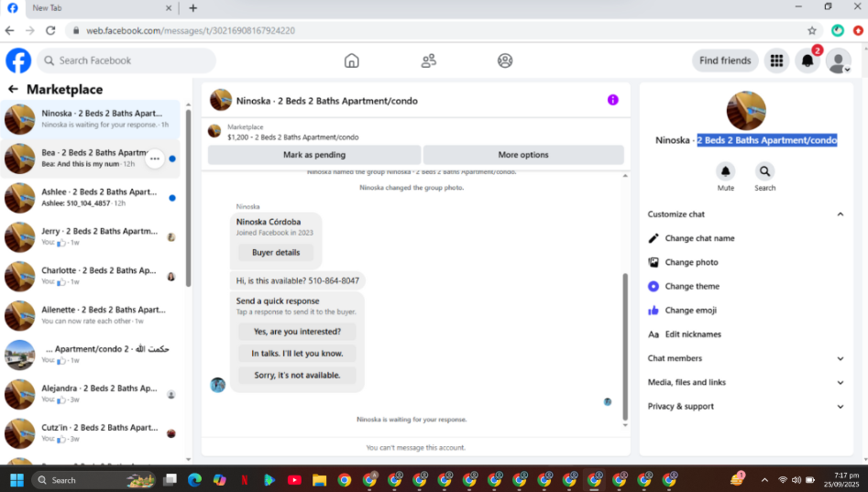Open Task View on the taskbar
Viewport: 868px width, 492px height.
click(170, 480)
